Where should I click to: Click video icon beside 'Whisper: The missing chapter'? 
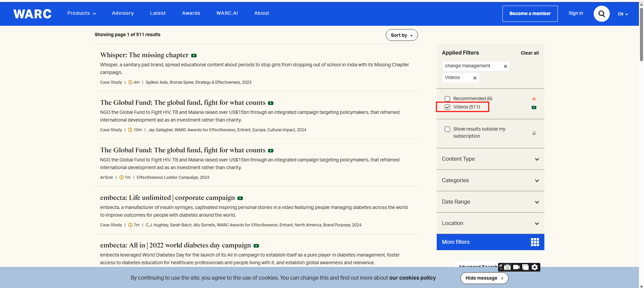[x=194, y=56]
